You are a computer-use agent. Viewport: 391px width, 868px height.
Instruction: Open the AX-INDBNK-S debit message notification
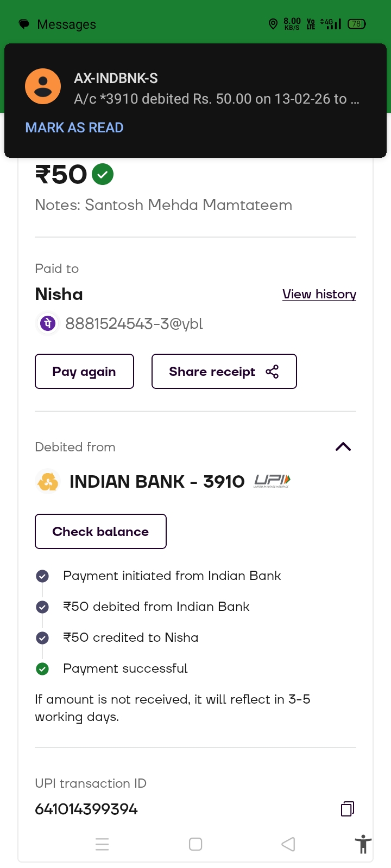(216, 89)
